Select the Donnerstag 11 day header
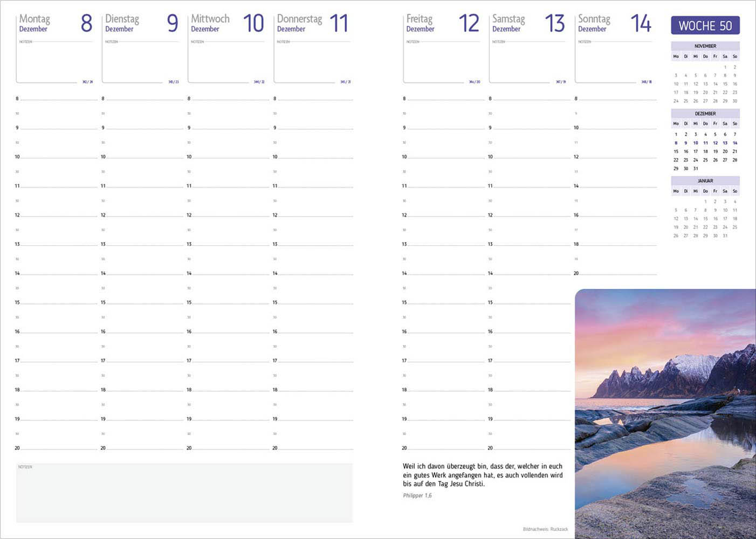Image resolution: width=756 pixels, height=539 pixels. (x=313, y=23)
